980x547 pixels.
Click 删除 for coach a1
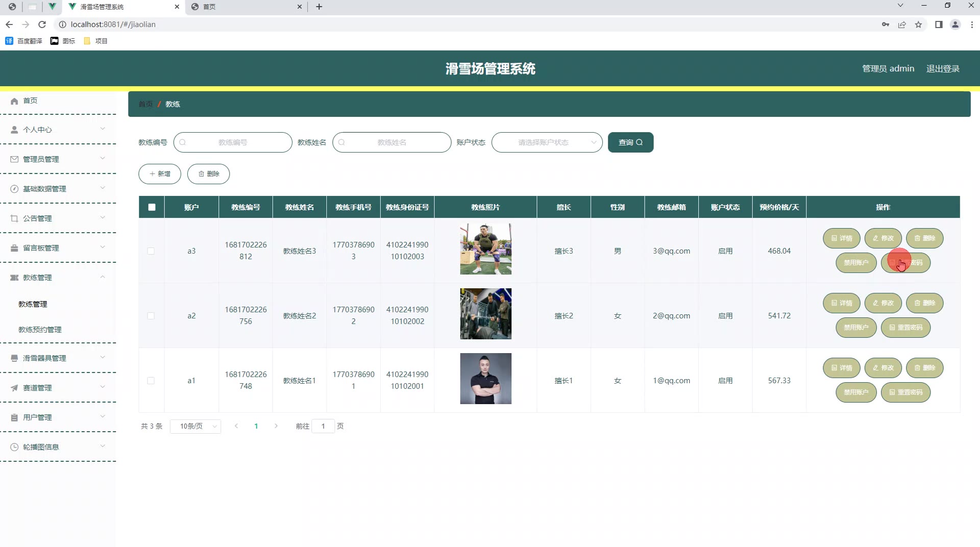[924, 368]
